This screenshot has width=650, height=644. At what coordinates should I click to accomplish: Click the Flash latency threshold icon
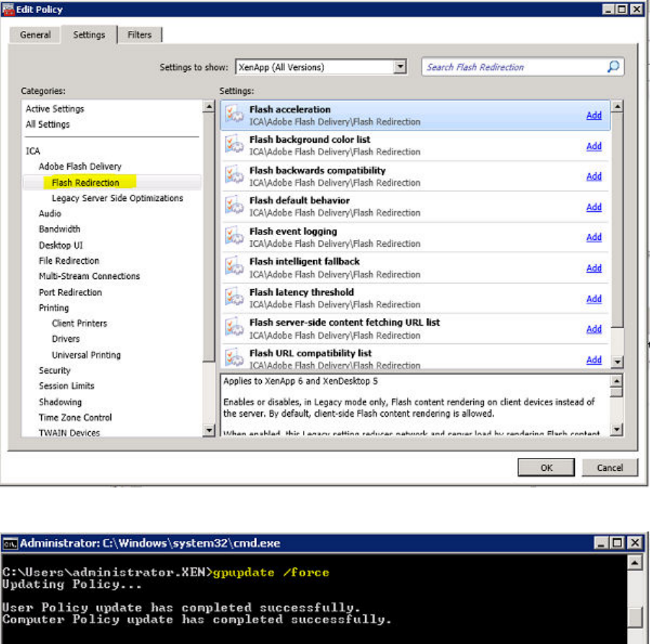click(234, 297)
